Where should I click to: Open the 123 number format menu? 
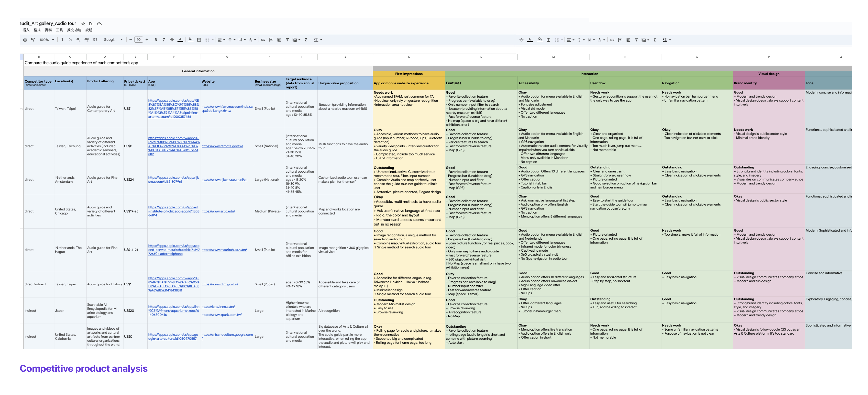(95, 40)
